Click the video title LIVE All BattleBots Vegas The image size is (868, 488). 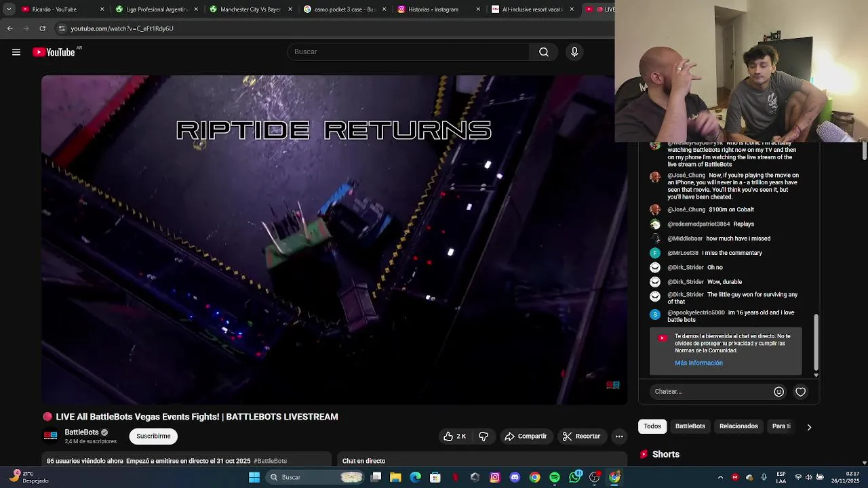click(x=197, y=417)
